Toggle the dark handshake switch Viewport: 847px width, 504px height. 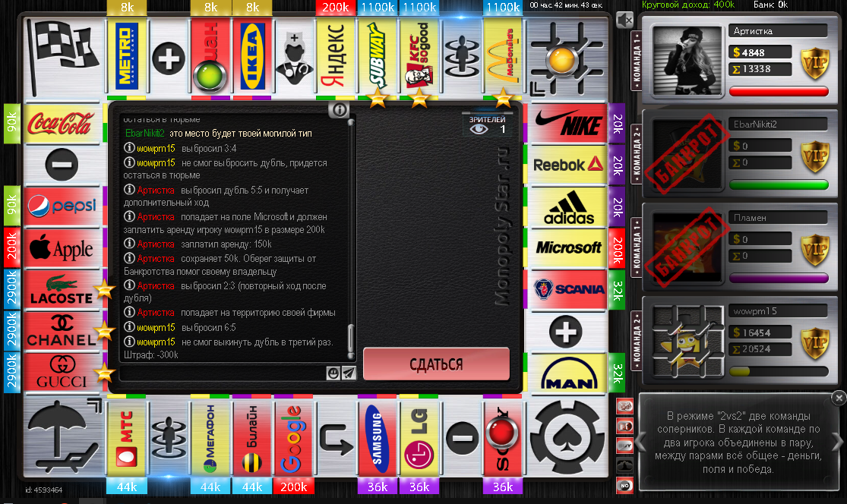coord(625,466)
